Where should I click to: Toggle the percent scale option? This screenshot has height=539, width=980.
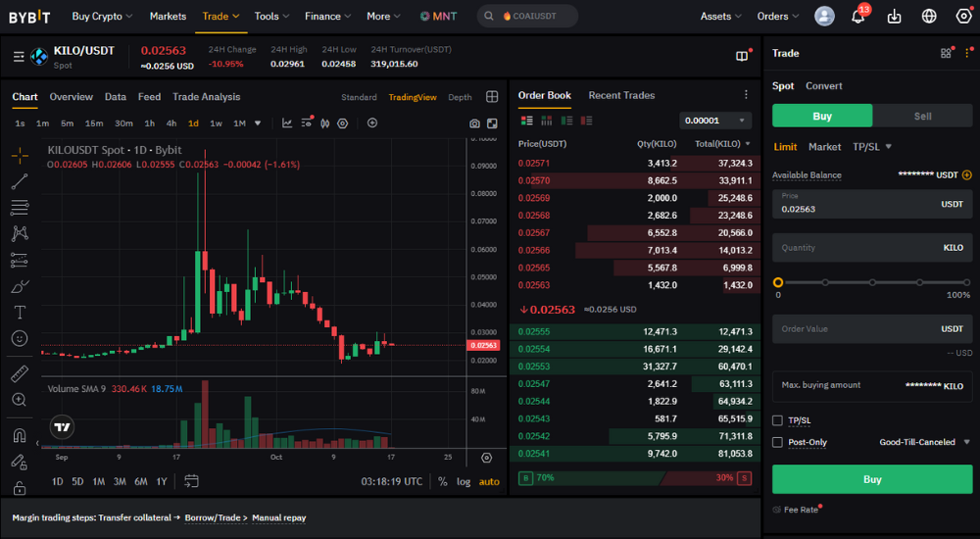(443, 481)
